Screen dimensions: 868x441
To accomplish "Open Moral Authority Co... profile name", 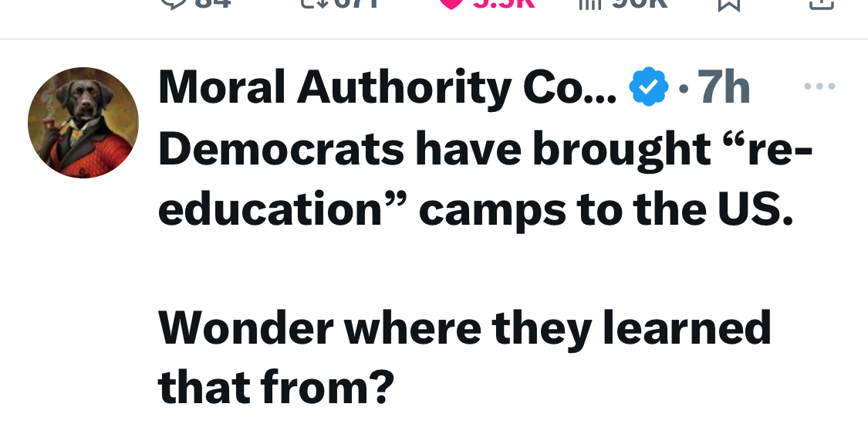I will 387,87.
